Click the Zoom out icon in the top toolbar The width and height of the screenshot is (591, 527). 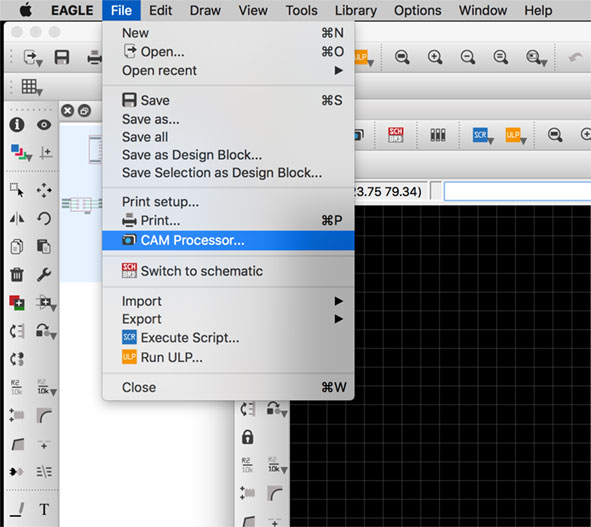click(x=468, y=57)
